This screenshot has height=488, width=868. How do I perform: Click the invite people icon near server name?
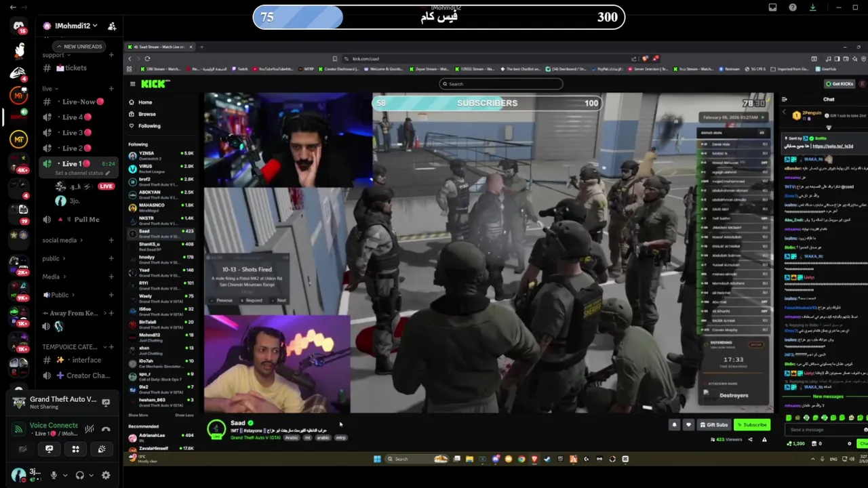112,26
